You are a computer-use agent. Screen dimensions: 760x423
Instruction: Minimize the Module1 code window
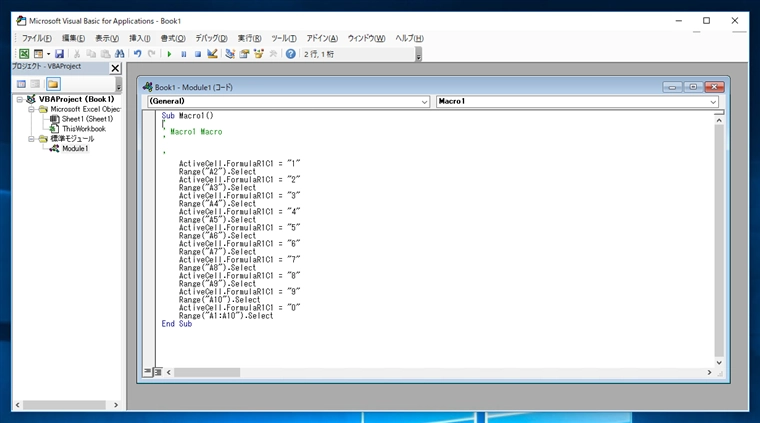click(x=672, y=87)
